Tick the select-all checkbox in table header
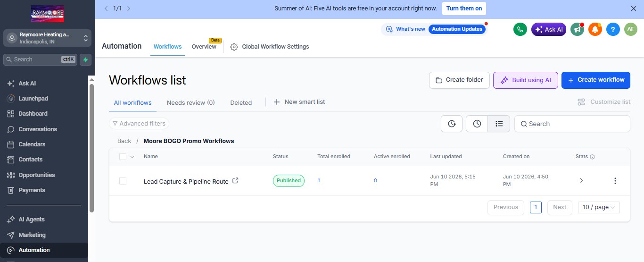 pyautogui.click(x=123, y=157)
